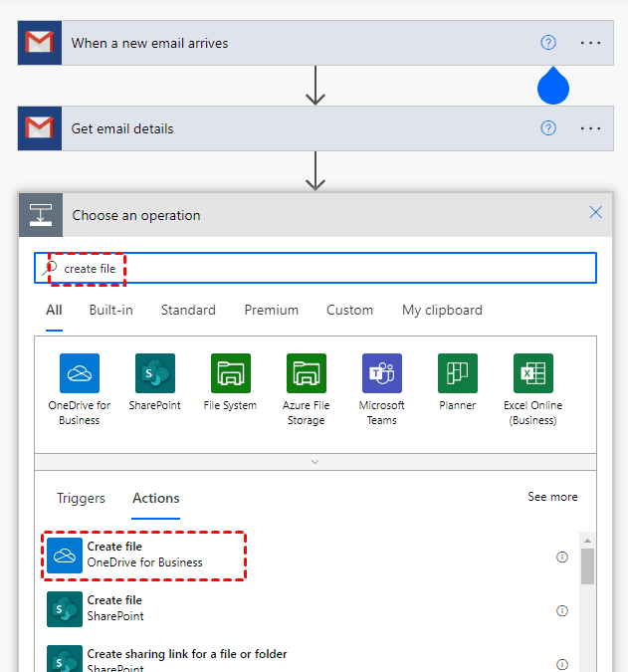This screenshot has height=672, width=628.
Task: Open help for 'When a new email arrives'
Action: (548, 43)
